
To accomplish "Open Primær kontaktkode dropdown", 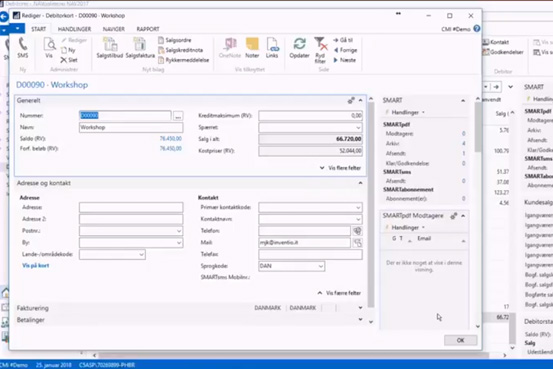I will [x=358, y=207].
